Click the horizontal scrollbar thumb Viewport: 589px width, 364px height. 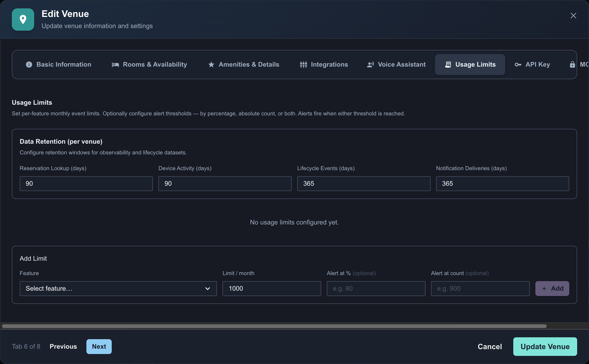pyautogui.click(x=274, y=326)
